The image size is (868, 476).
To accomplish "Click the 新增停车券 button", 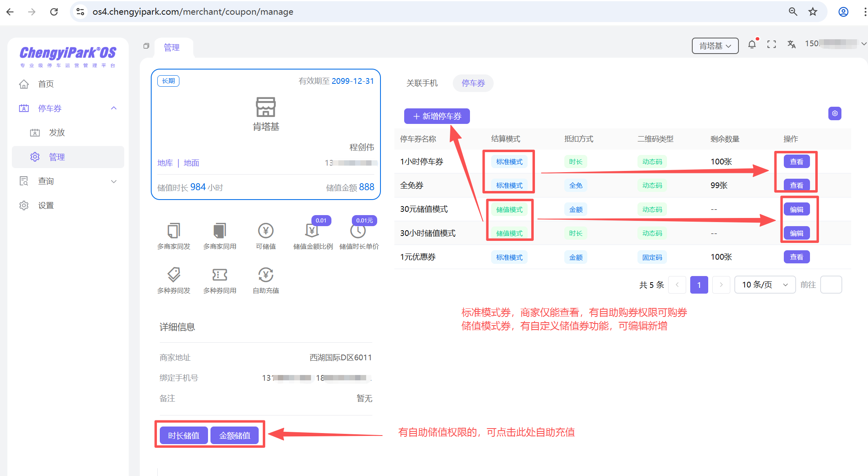I will click(x=437, y=116).
